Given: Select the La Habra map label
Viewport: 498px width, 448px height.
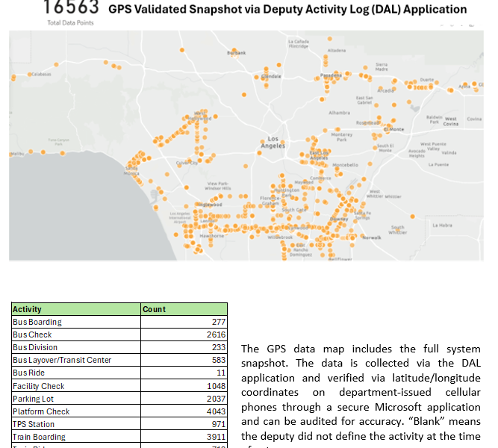Looking at the screenshot, I should click(x=442, y=224).
